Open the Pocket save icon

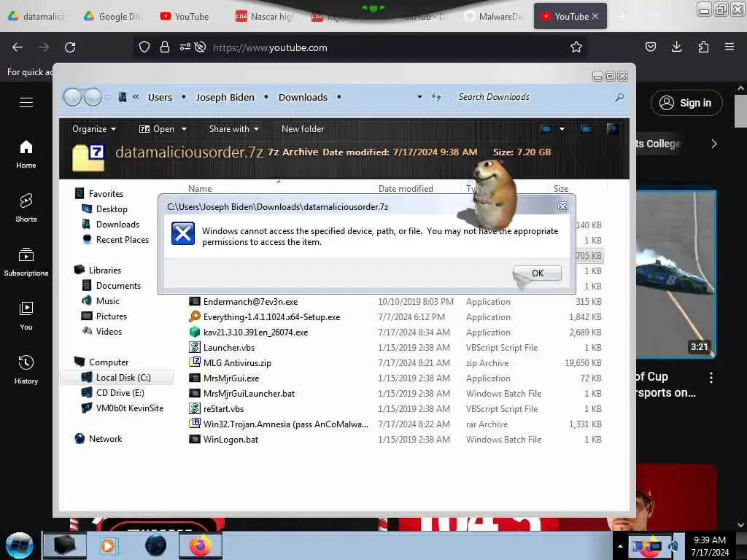650,47
